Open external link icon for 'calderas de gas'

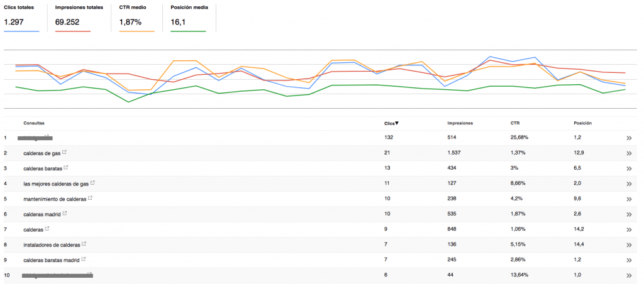(65, 153)
